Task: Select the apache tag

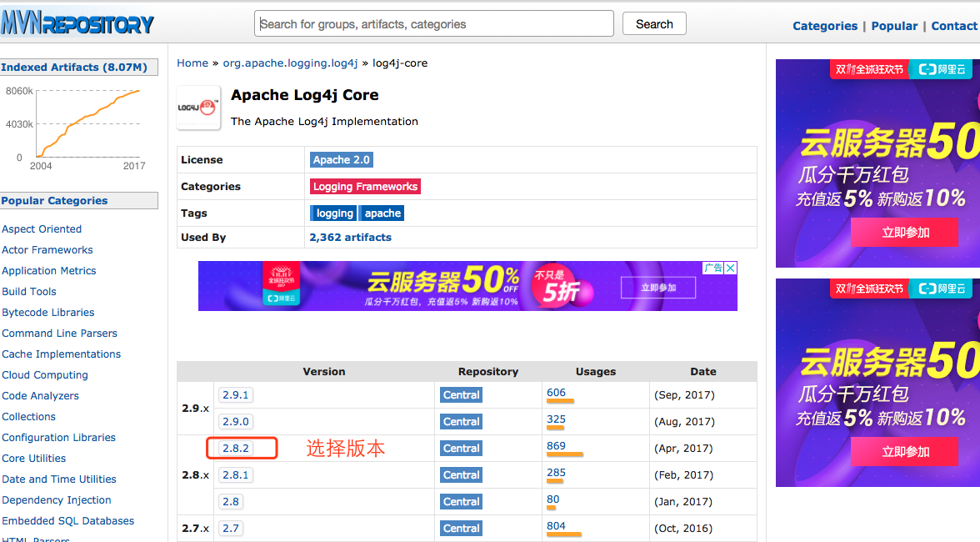Action: tap(382, 213)
